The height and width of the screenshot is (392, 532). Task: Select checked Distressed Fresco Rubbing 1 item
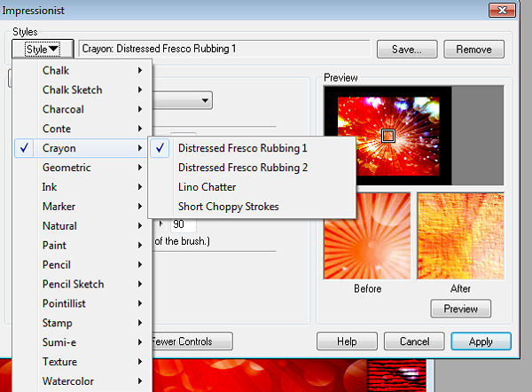pyautogui.click(x=242, y=148)
